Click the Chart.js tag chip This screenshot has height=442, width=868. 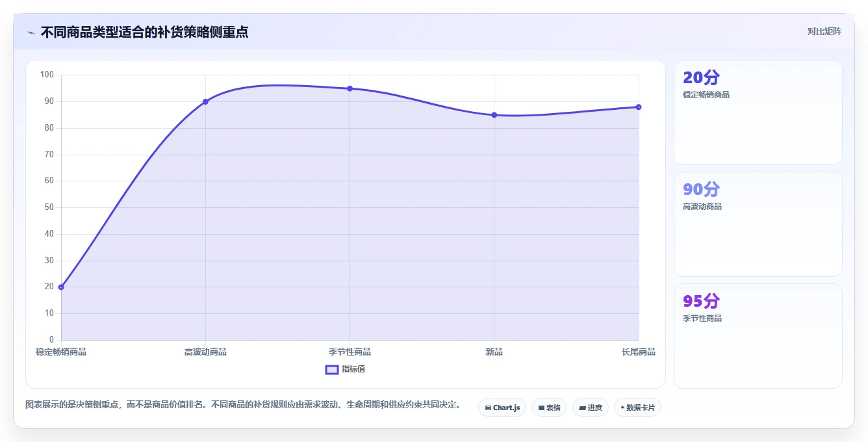click(x=502, y=408)
